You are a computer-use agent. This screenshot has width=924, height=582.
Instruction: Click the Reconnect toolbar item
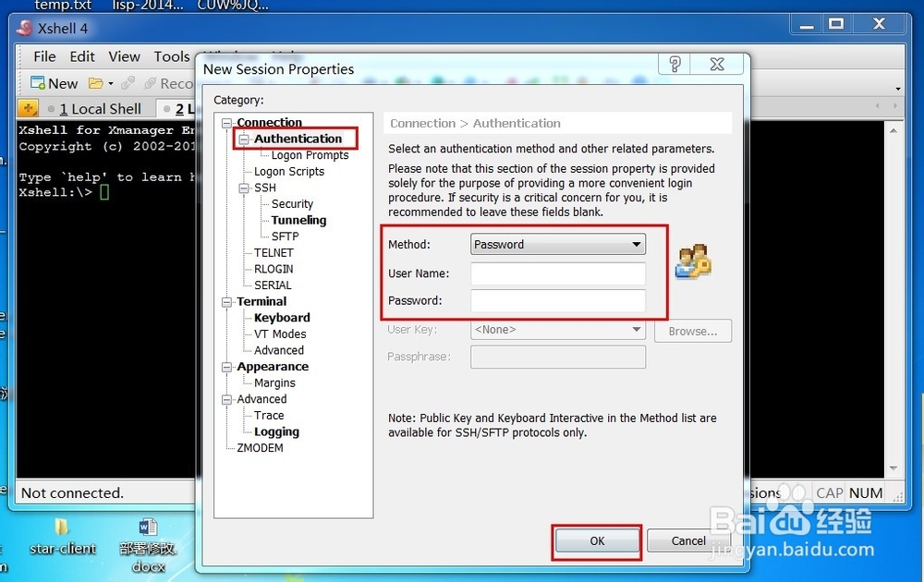coord(168,84)
